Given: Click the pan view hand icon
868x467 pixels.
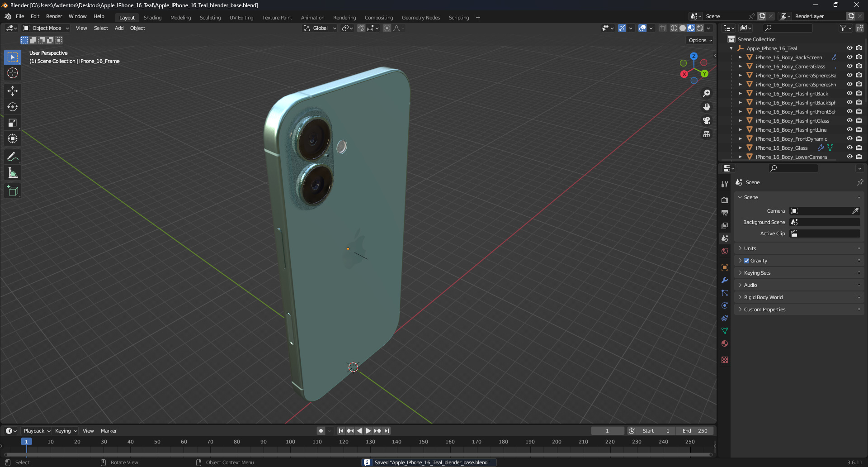Looking at the screenshot, I should tap(706, 107).
